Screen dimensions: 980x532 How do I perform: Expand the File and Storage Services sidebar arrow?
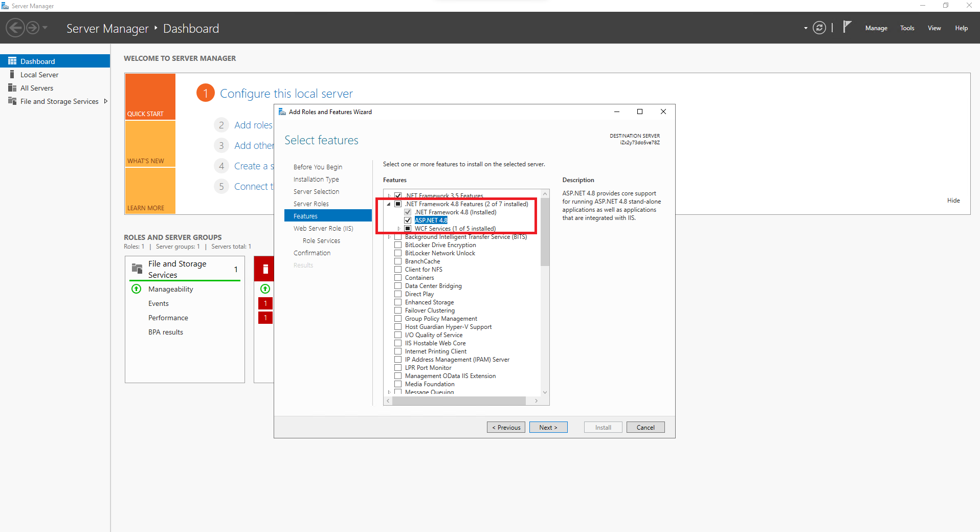pyautogui.click(x=106, y=101)
